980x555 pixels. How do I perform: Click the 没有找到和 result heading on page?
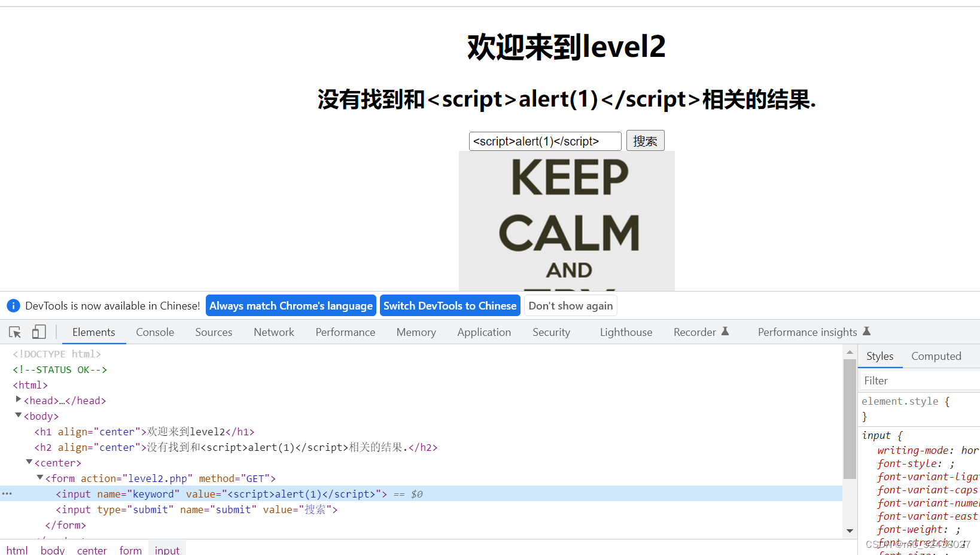tap(567, 99)
